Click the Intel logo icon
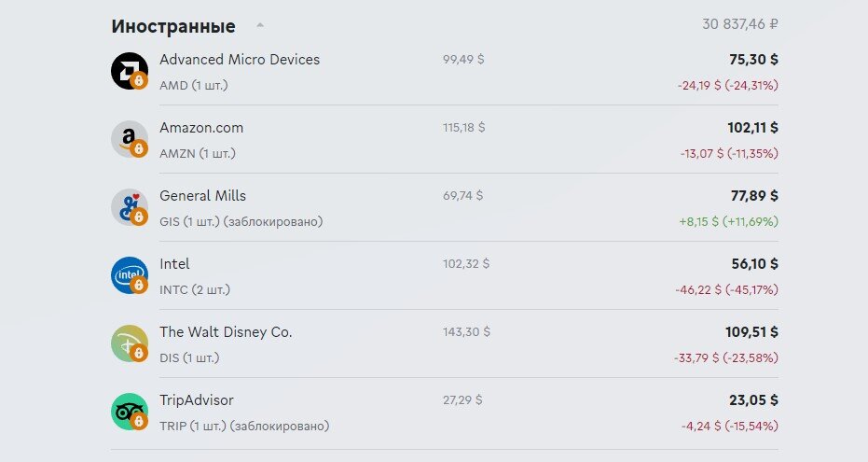Screen dimensions: 868x462 (x=129, y=275)
